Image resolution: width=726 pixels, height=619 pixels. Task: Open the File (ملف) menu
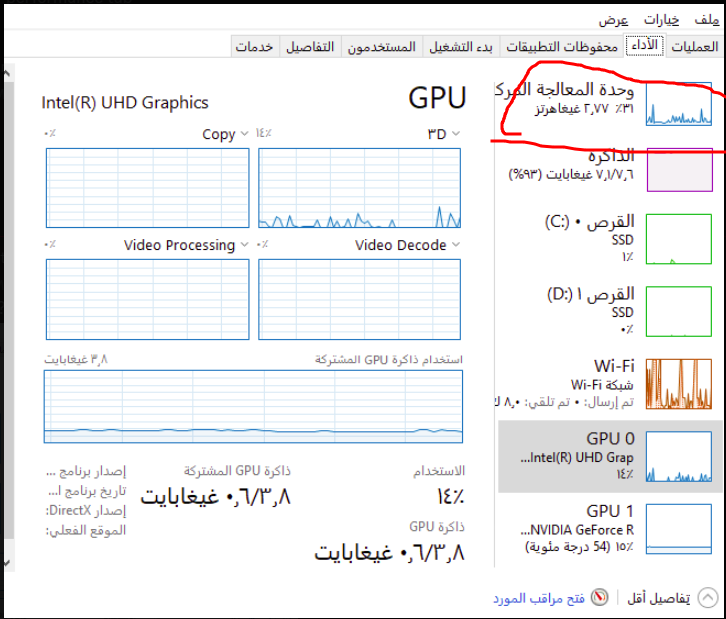click(x=708, y=20)
